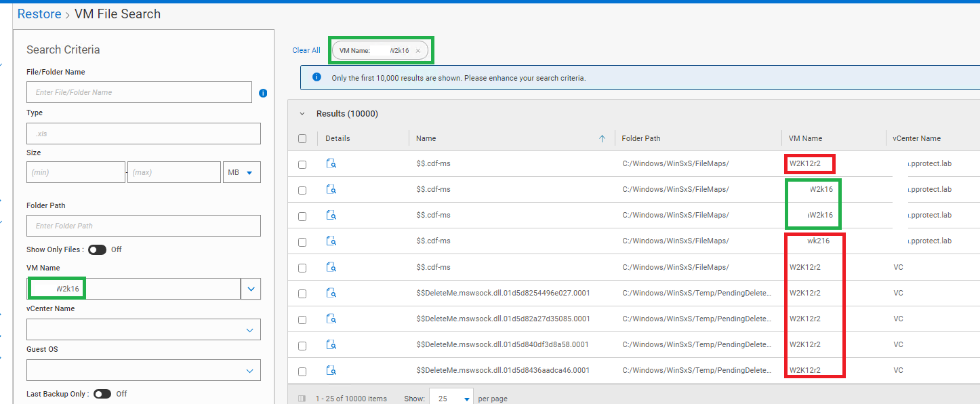The image size is (980, 404).
Task: Click the sort arrow on the Name column
Action: click(x=601, y=138)
